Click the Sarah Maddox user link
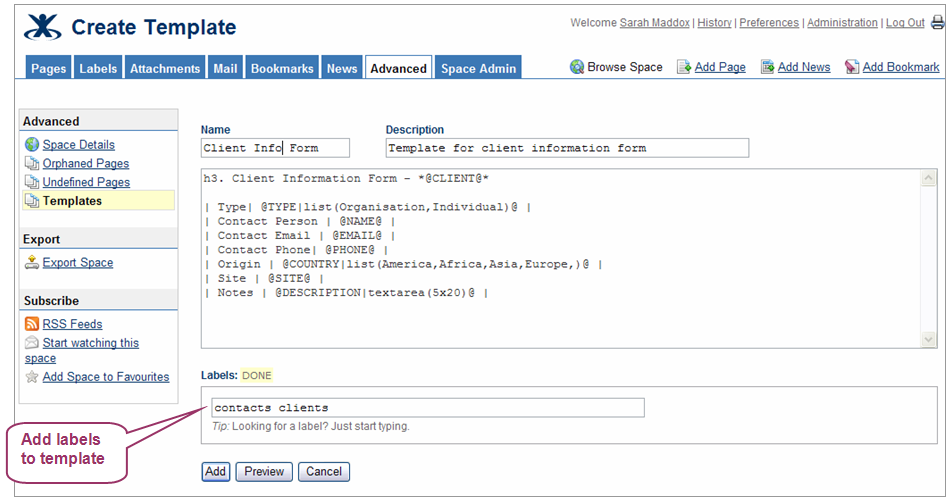 654,22
